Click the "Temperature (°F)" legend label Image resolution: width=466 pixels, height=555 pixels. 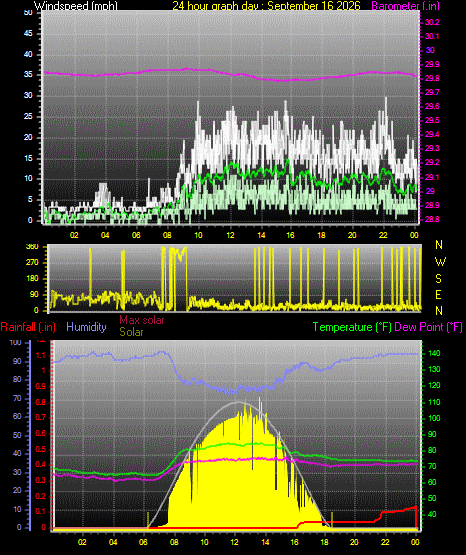[x=352, y=327]
